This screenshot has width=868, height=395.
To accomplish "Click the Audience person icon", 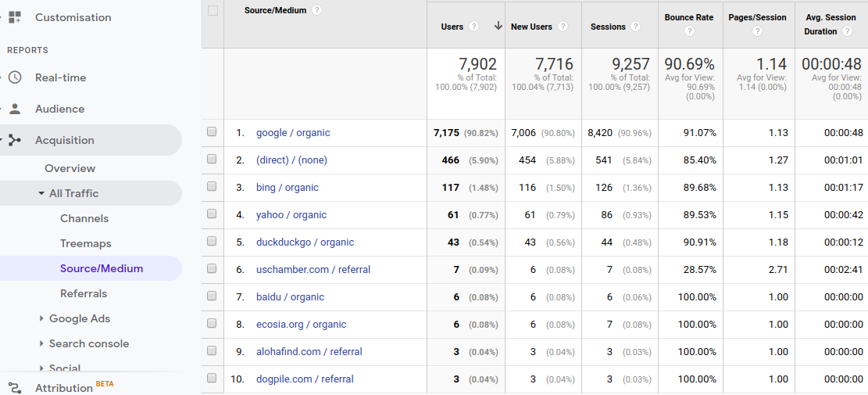I will click(x=15, y=109).
